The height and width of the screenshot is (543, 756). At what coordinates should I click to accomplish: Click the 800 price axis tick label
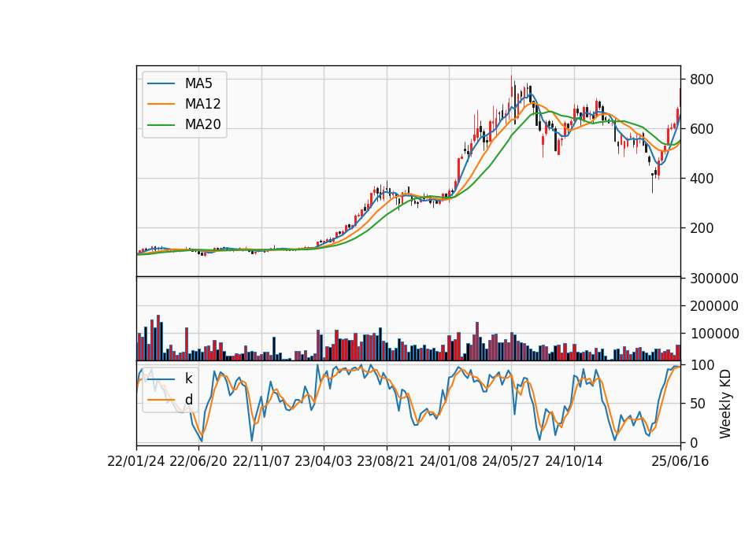click(x=702, y=79)
